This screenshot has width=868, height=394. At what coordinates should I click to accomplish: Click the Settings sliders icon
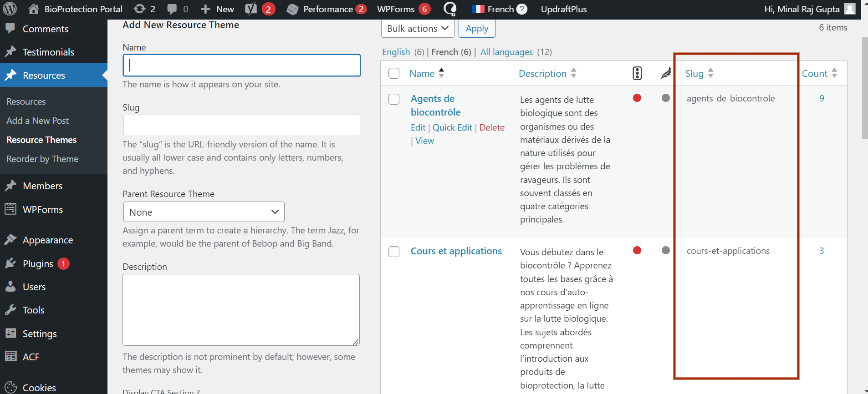10,333
